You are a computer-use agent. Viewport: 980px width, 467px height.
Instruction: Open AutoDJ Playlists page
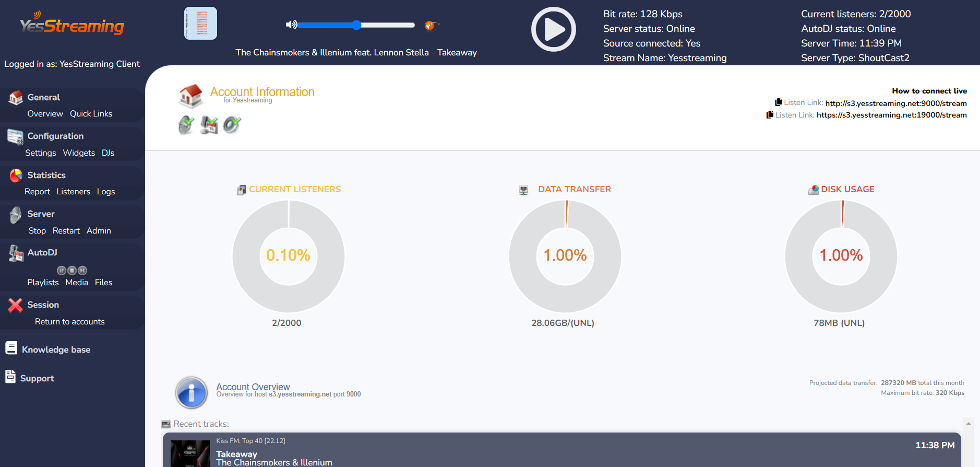click(43, 283)
